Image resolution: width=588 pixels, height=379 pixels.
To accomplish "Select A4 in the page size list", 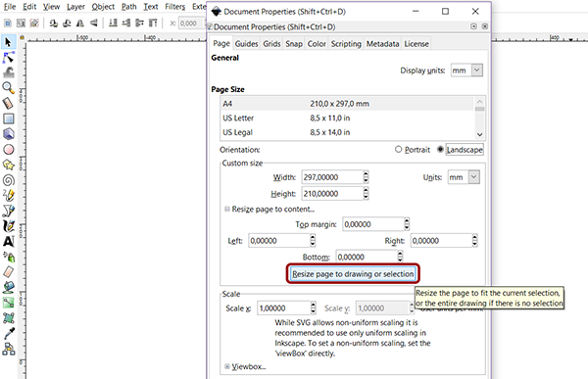I will [347, 104].
